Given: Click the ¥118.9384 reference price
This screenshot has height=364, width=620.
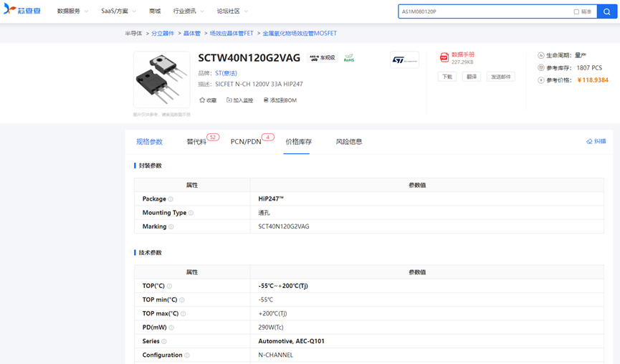Looking at the screenshot, I should click(x=593, y=80).
